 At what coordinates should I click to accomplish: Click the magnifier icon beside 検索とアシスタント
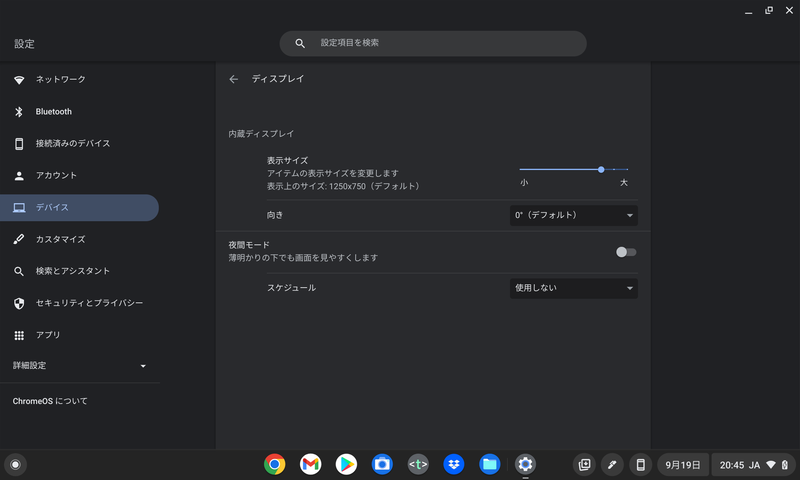[x=19, y=271]
